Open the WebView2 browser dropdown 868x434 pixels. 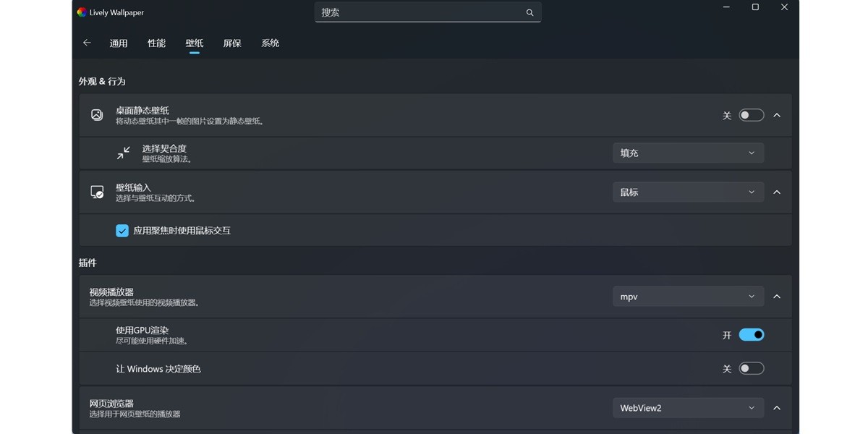(x=687, y=408)
